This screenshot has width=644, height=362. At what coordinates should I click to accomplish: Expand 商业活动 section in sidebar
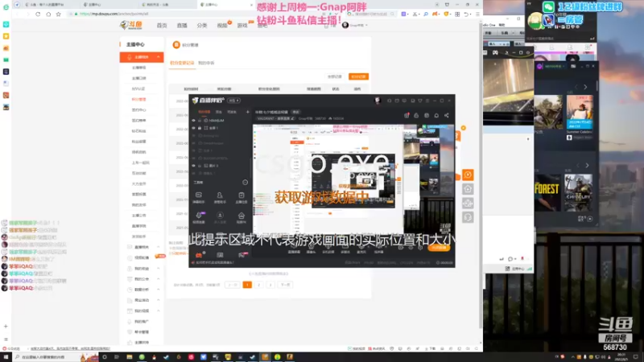click(x=158, y=300)
